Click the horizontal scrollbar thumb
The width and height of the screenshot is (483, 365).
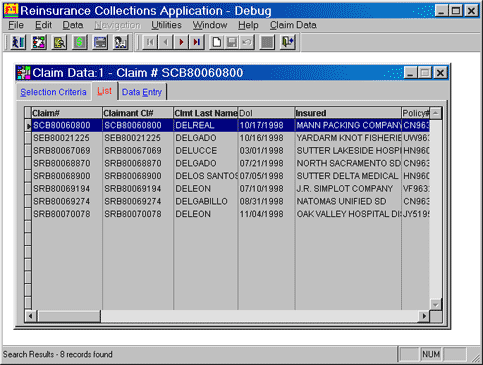[68, 316]
